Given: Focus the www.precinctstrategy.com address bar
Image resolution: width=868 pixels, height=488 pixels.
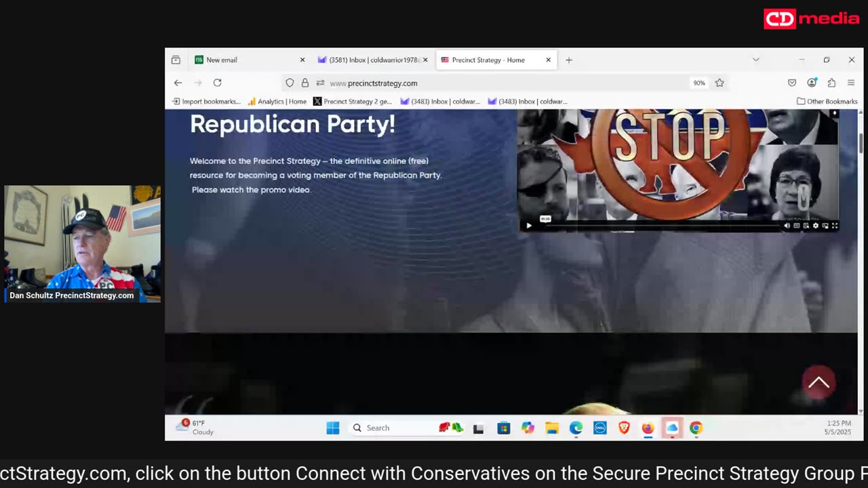Looking at the screenshot, I should (x=505, y=83).
